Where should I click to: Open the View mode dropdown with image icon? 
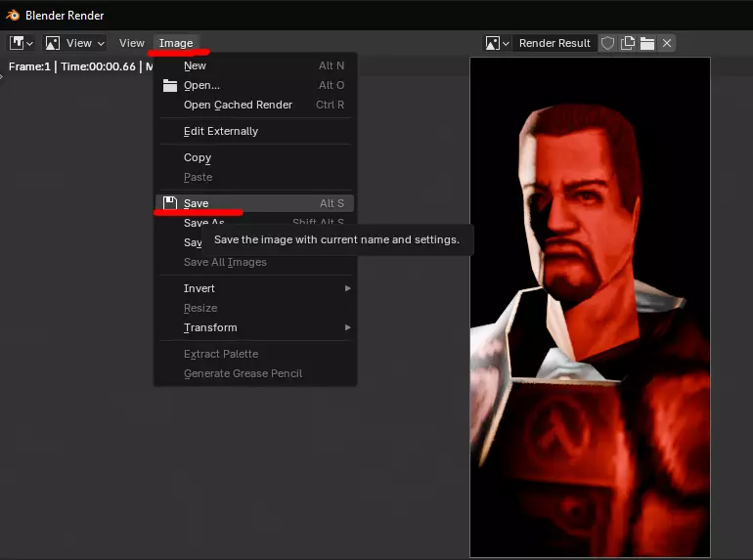[75, 43]
